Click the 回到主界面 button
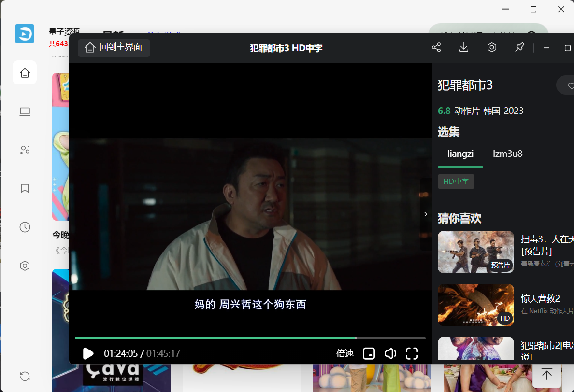Viewport: 574px width, 392px height. (x=114, y=48)
